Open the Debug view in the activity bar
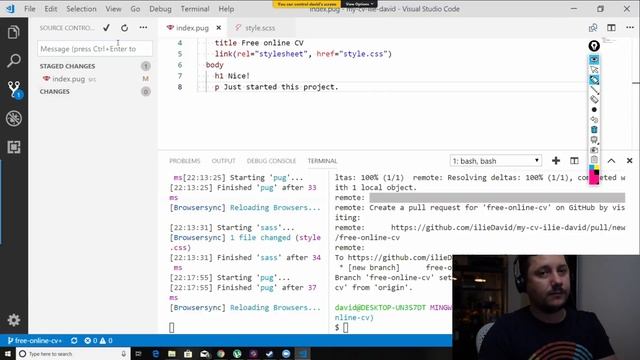The height and width of the screenshot is (360, 640). pos(13,118)
